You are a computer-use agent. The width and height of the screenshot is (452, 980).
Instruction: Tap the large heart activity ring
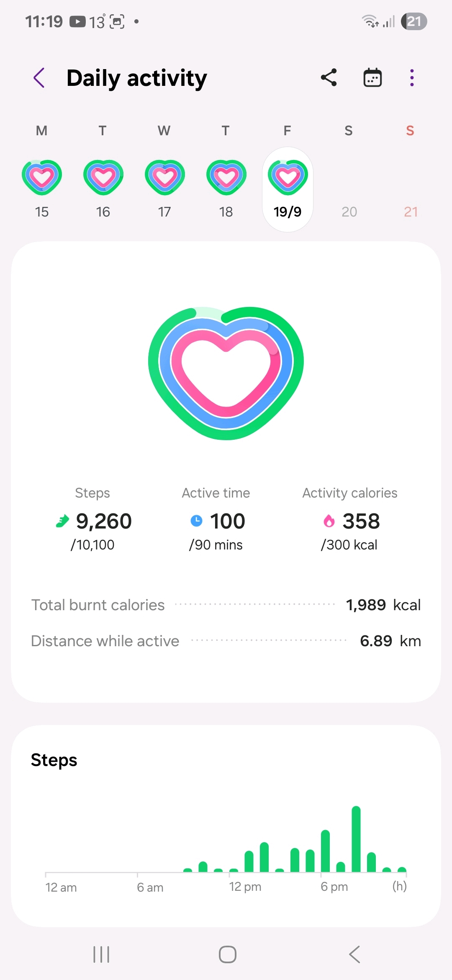pos(226,373)
